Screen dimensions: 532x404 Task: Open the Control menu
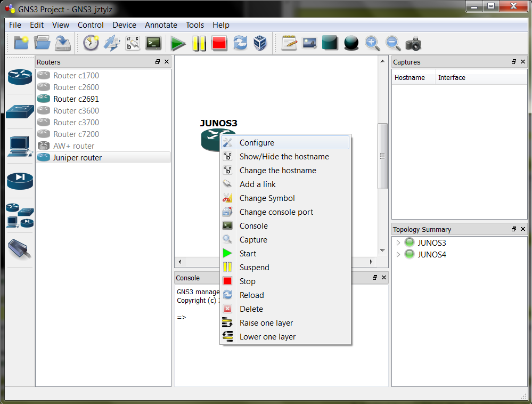[x=91, y=25]
